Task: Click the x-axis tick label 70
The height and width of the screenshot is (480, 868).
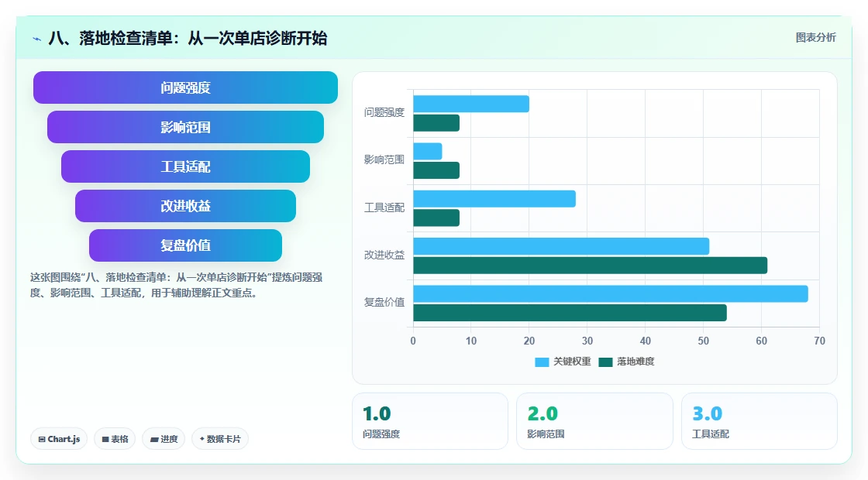Action: pyautogui.click(x=819, y=341)
